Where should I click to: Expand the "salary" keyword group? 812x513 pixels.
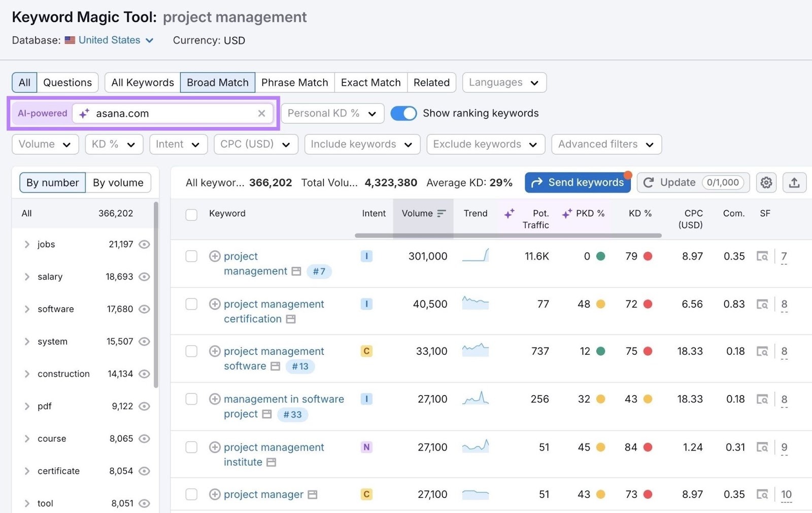click(27, 277)
